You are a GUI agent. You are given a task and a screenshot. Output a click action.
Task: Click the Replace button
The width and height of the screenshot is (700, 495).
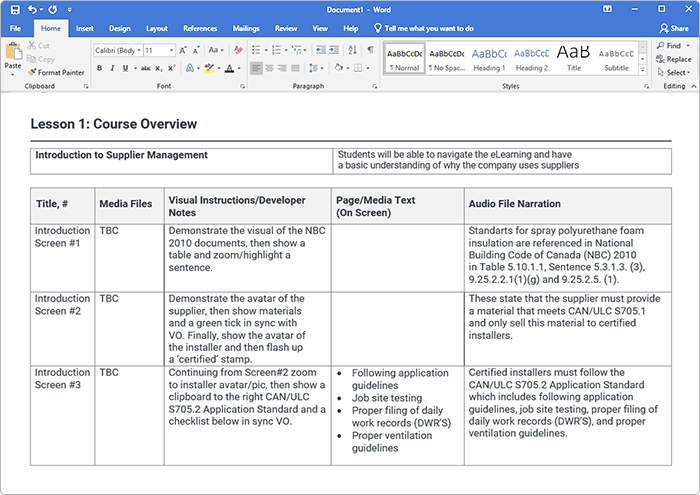point(673,59)
